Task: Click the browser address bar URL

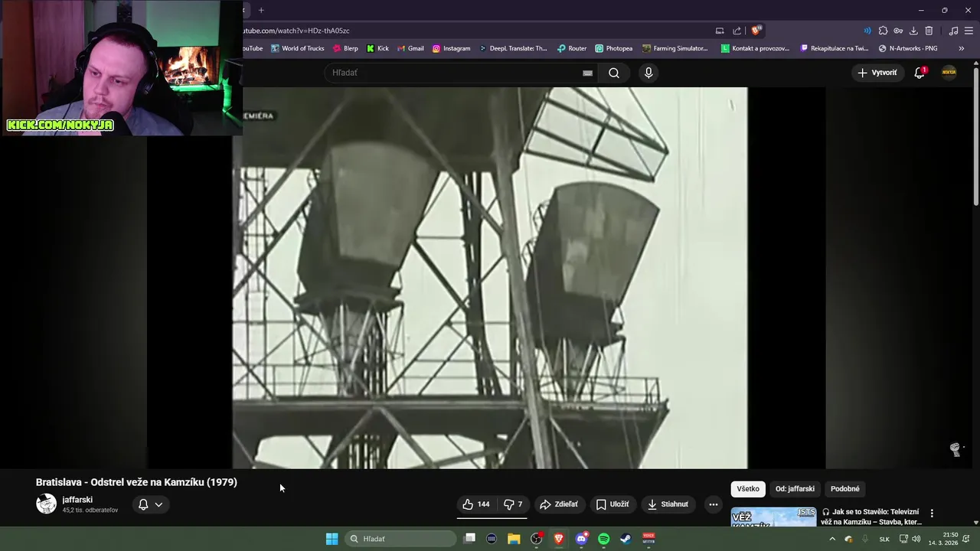Action: pyautogui.click(x=297, y=31)
